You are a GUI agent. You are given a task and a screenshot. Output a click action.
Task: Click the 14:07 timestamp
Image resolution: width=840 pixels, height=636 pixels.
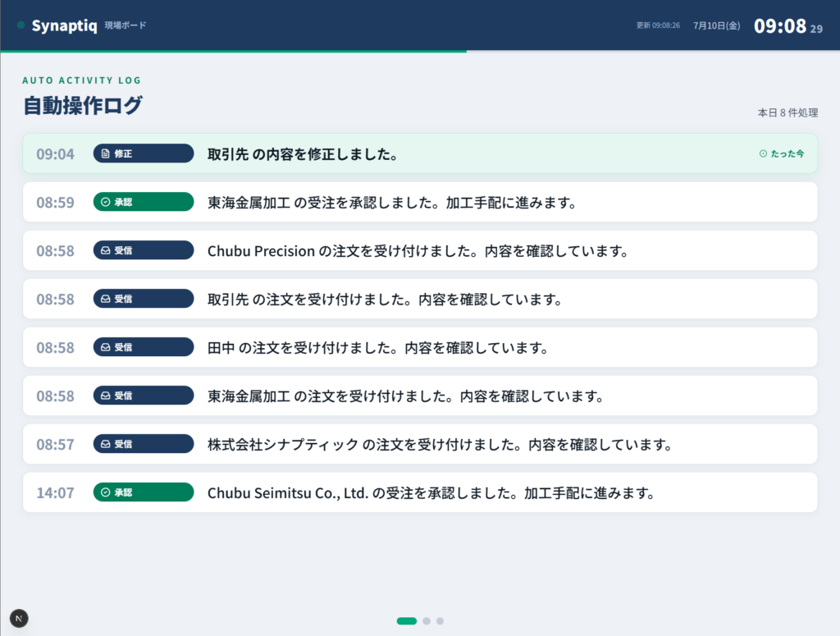point(55,493)
